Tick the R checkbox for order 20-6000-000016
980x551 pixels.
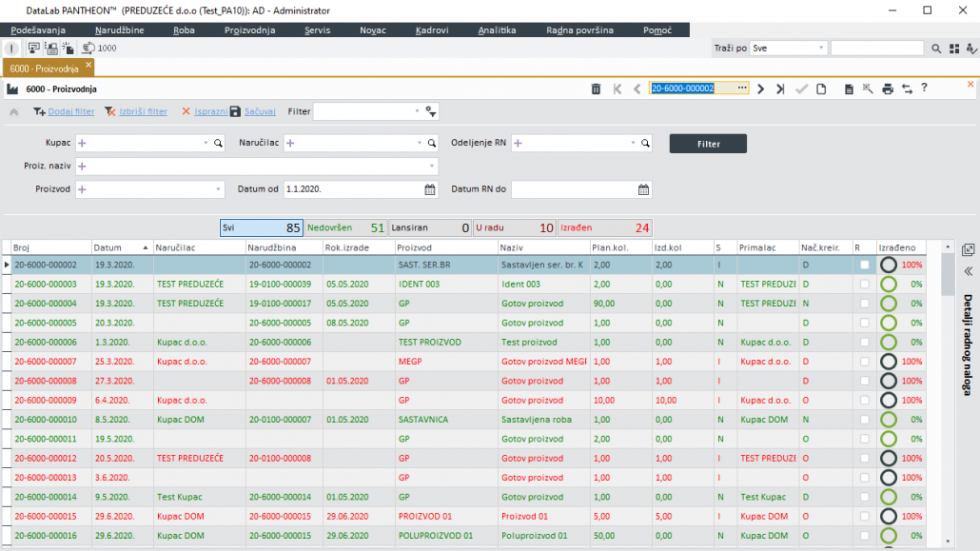click(864, 536)
